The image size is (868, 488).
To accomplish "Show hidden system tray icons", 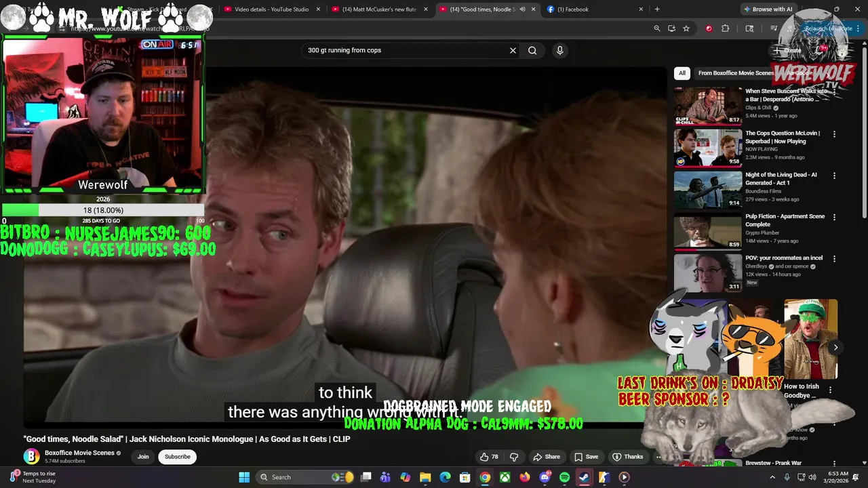I will [x=772, y=477].
